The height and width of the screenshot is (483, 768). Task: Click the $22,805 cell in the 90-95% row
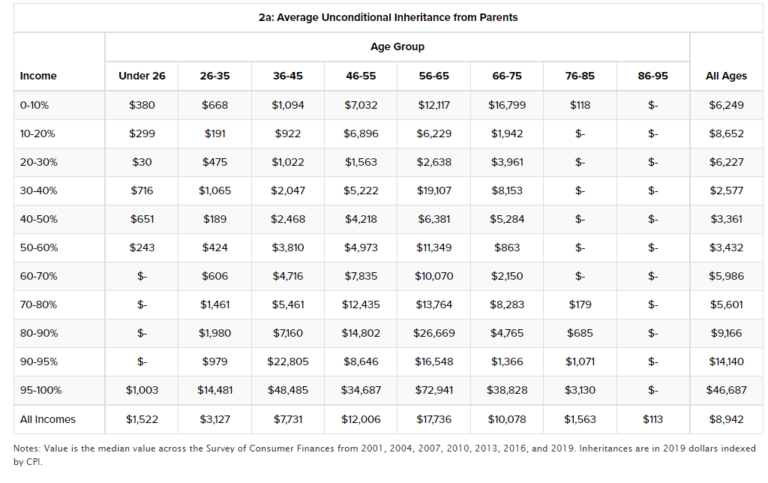pyautogui.click(x=287, y=361)
